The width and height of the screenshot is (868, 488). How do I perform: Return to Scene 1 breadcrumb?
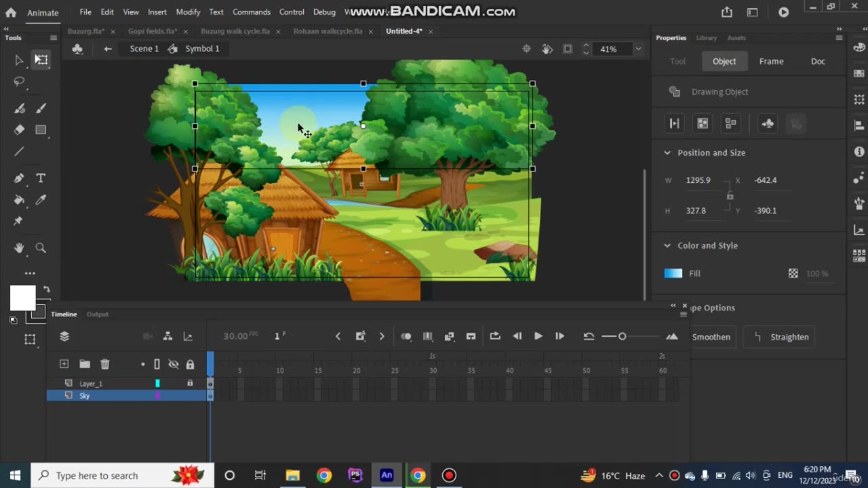pyautogui.click(x=144, y=49)
